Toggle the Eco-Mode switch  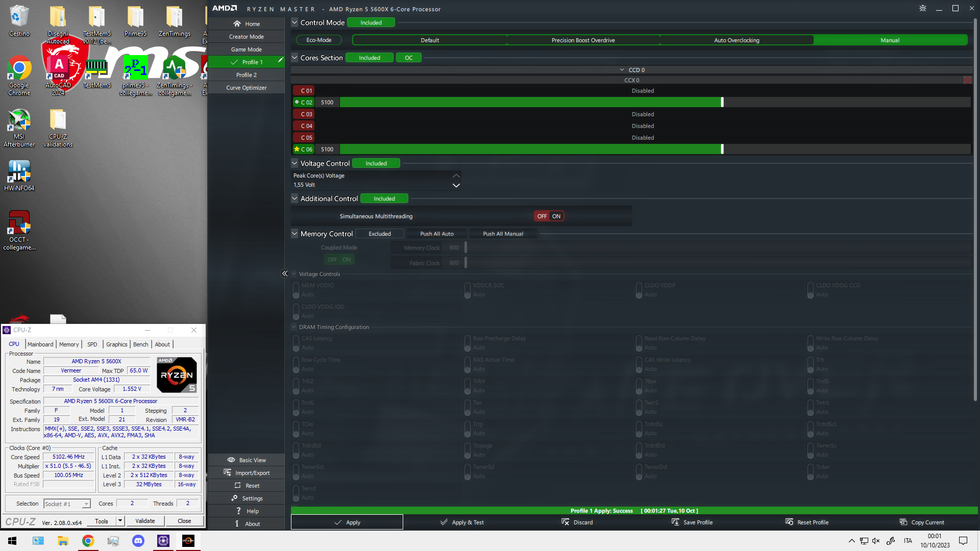click(x=319, y=40)
